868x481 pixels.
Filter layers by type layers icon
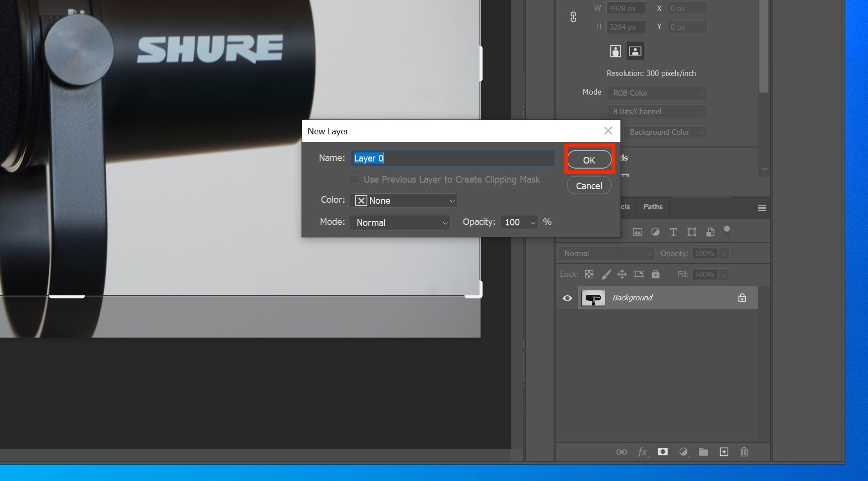click(673, 232)
